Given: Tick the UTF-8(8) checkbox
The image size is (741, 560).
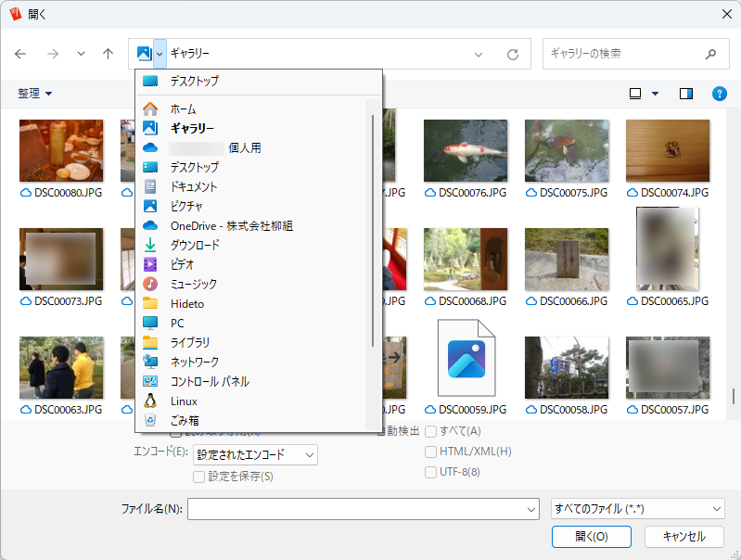Looking at the screenshot, I should [430, 472].
